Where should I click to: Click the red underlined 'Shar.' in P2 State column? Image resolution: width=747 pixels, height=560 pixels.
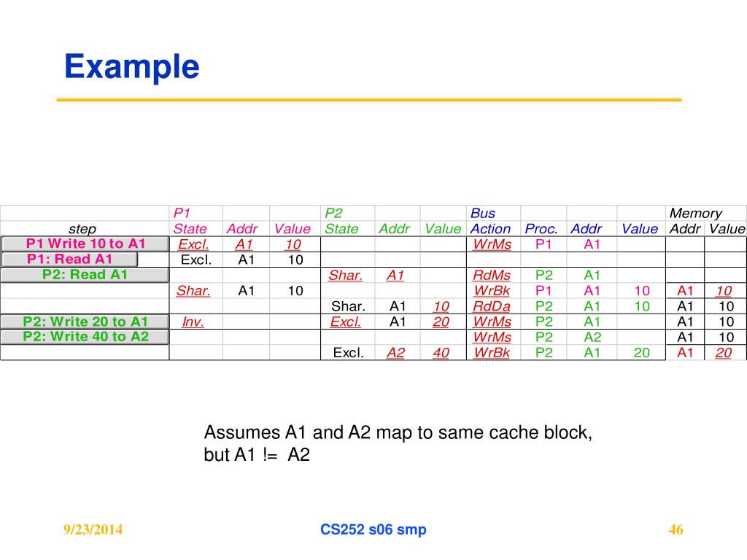pyautogui.click(x=345, y=275)
